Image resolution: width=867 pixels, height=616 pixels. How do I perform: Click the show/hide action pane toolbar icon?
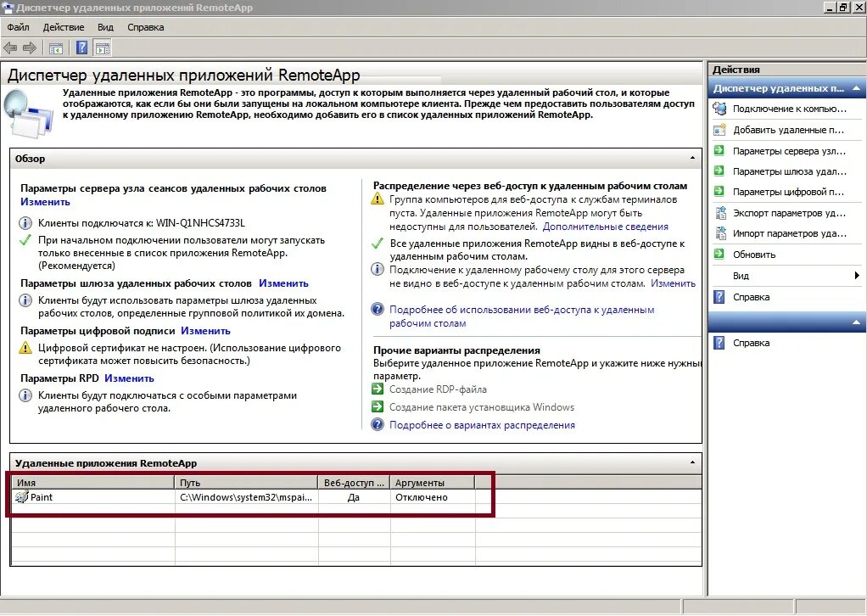coord(103,48)
